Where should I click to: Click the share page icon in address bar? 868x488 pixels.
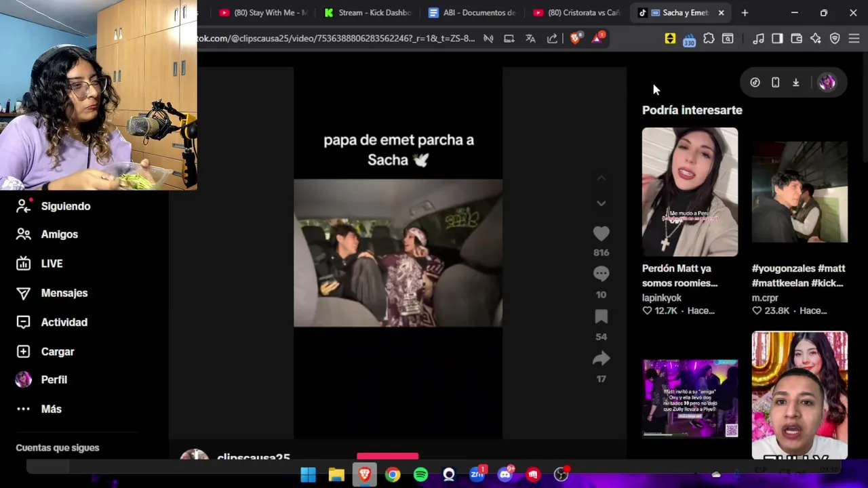552,39
